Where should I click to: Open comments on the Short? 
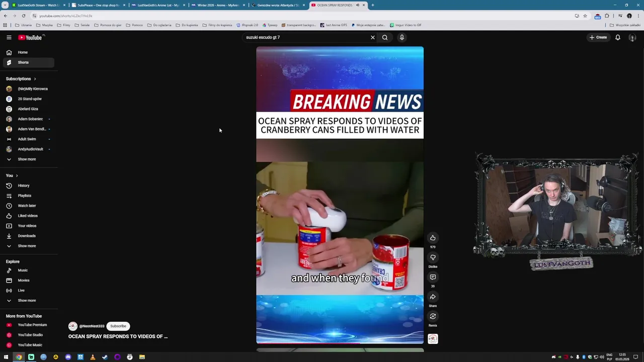point(433,277)
